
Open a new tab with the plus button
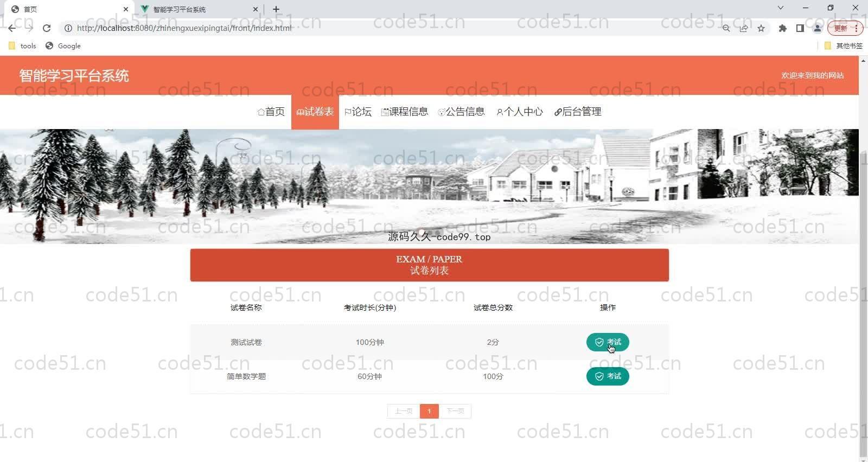coord(276,9)
